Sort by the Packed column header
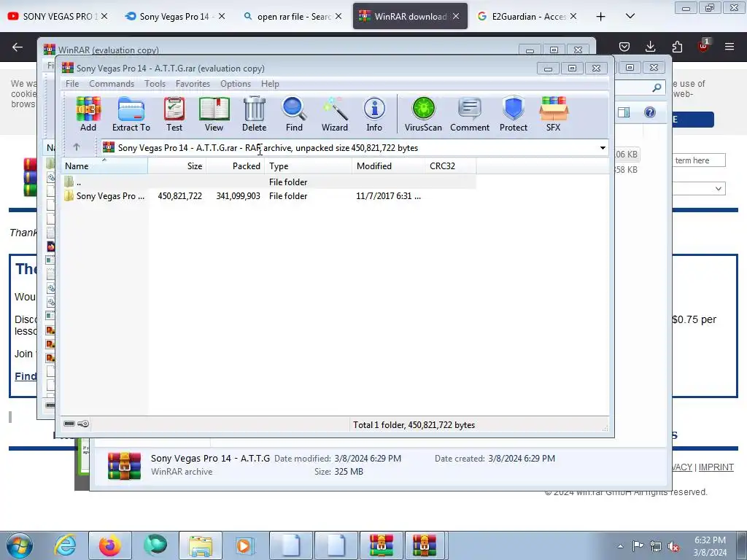 click(x=236, y=166)
